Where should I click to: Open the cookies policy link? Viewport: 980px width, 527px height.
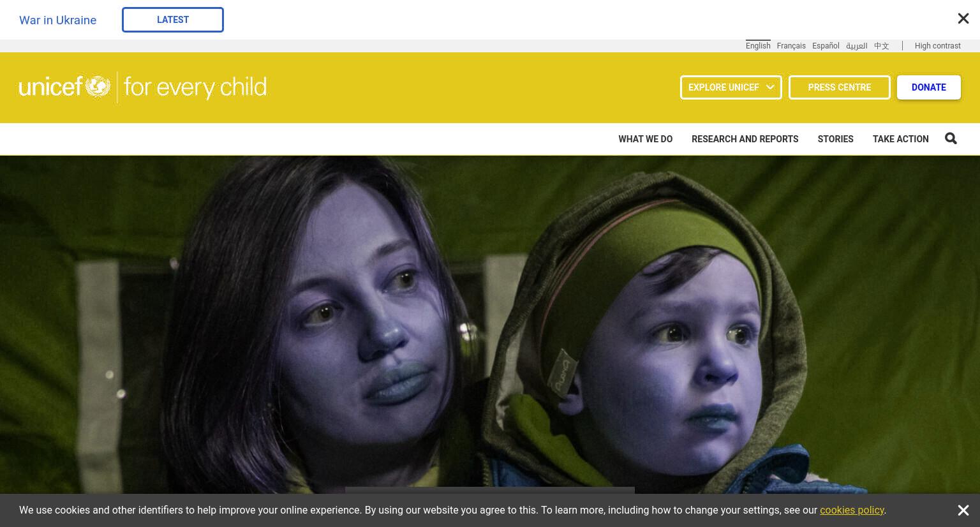coord(852,510)
